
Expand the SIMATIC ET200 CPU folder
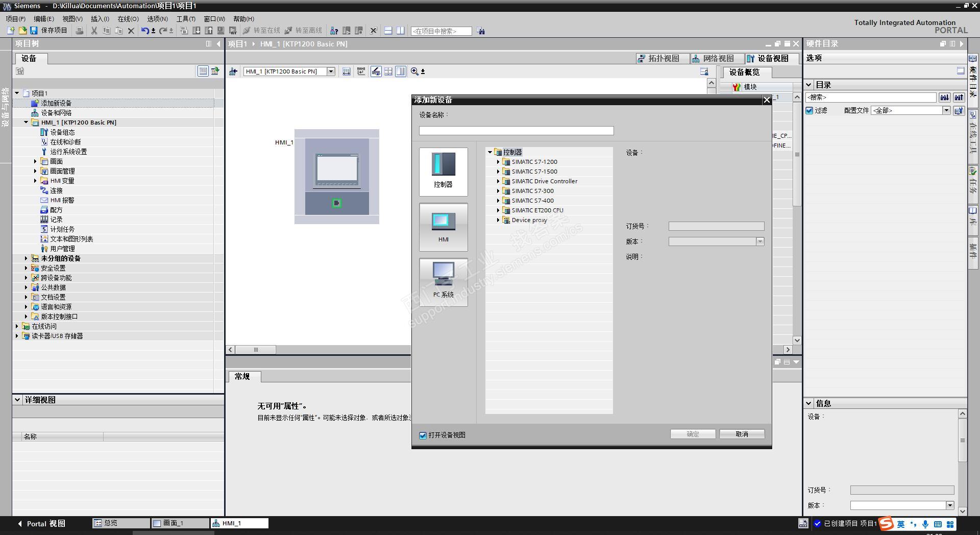click(x=498, y=210)
